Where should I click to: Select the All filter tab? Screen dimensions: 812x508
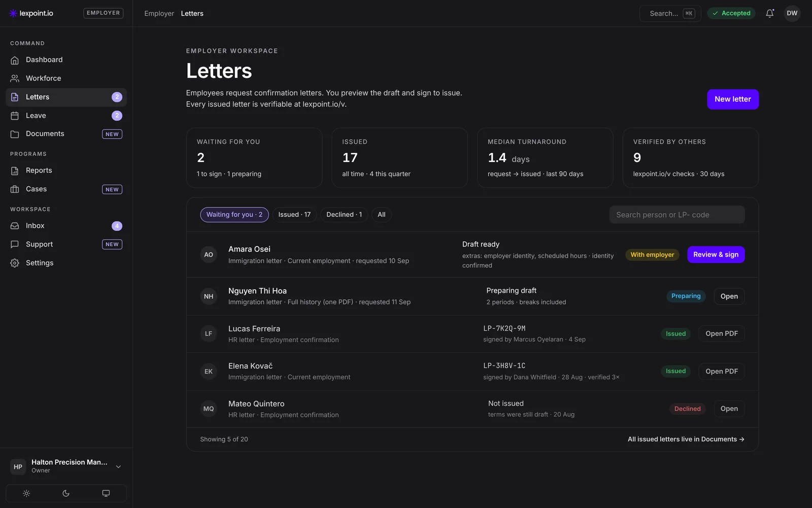382,214
